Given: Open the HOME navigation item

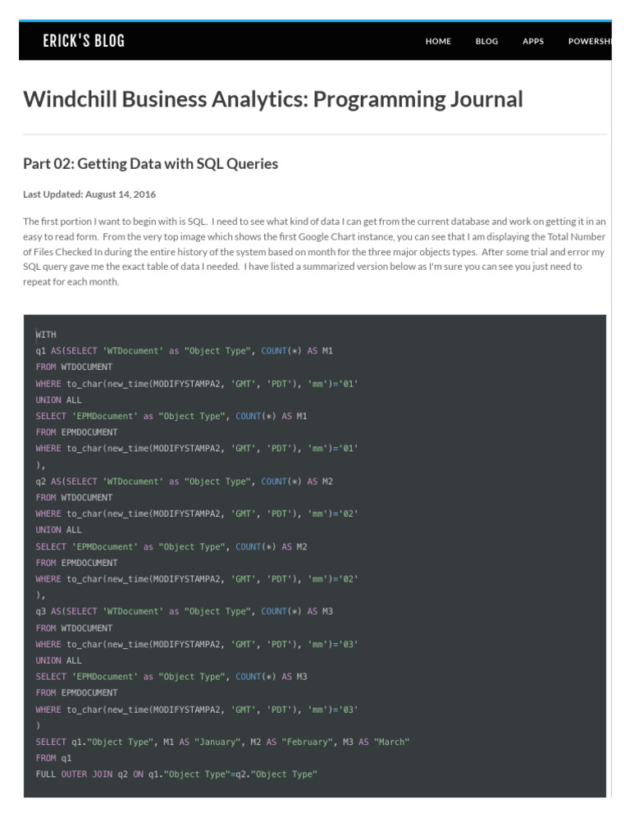Looking at the screenshot, I should pyautogui.click(x=438, y=42).
